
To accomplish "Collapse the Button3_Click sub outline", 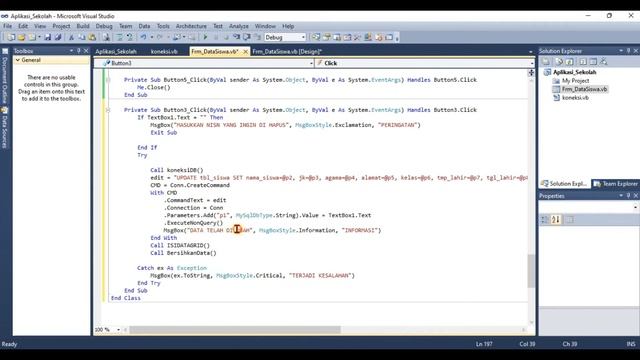I will 108,110.
